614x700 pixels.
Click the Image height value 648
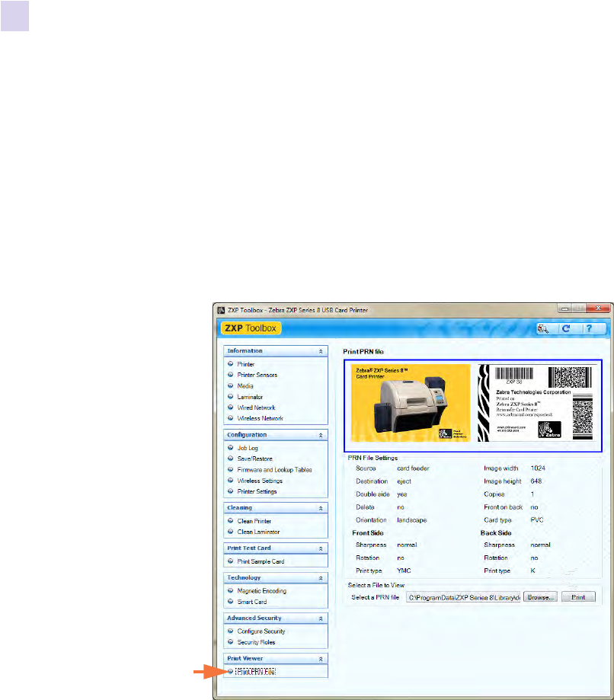coord(536,481)
